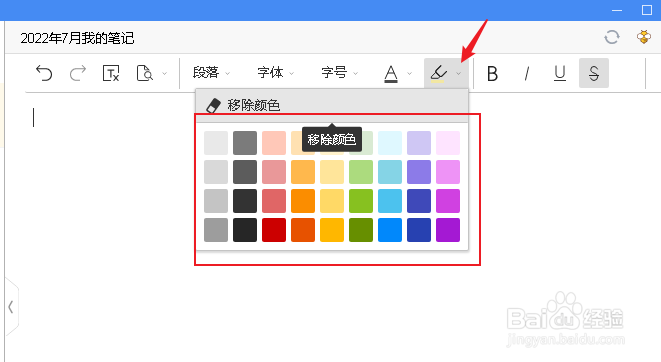This screenshot has width=661, height=362.
Task: Redo the last edit
Action: pyautogui.click(x=78, y=73)
